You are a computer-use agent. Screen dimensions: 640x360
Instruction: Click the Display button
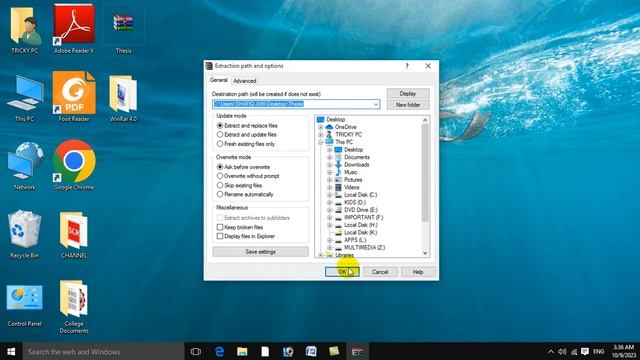(x=408, y=93)
